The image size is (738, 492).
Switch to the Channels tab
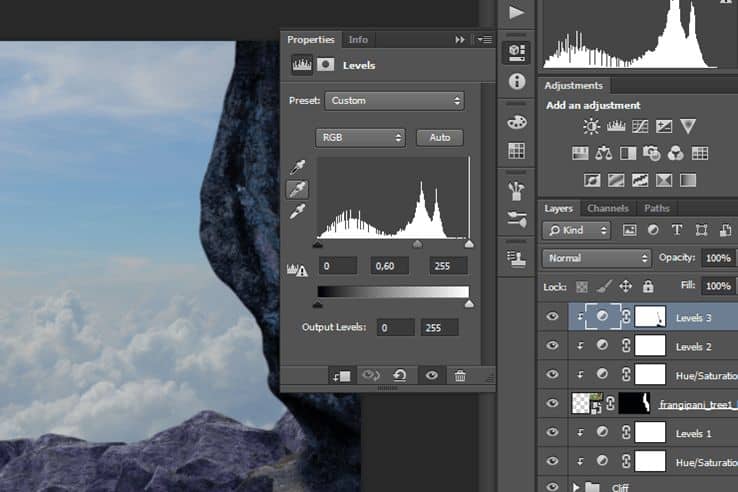(608, 208)
